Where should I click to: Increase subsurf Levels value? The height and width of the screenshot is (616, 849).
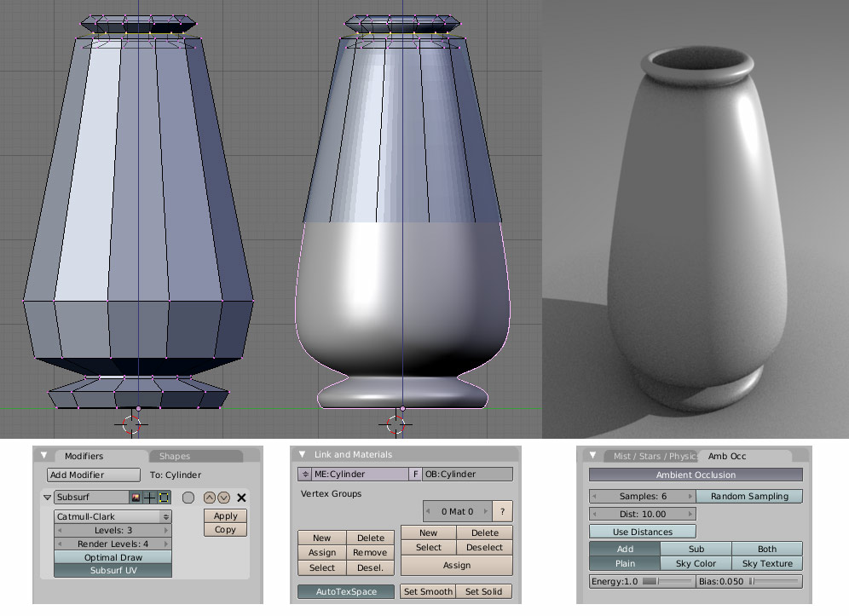tap(166, 531)
